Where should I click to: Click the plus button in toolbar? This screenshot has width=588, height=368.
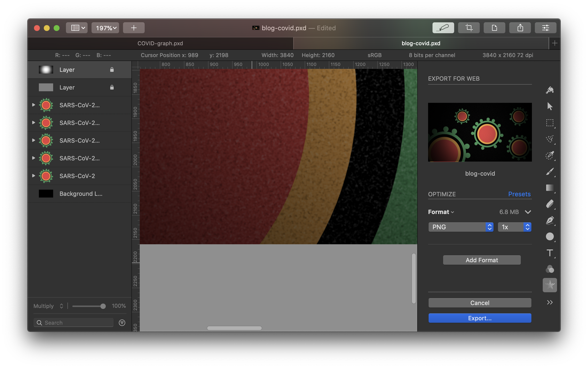134,28
